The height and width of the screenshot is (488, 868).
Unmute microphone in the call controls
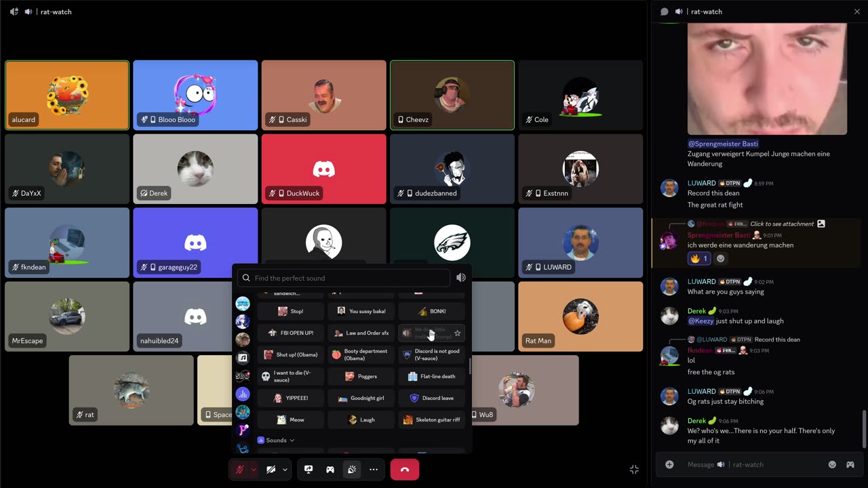(239, 469)
